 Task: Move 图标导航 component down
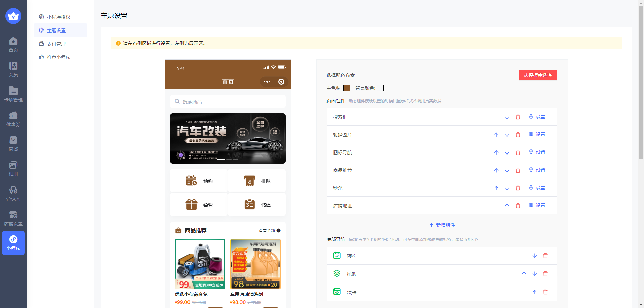pos(507,152)
